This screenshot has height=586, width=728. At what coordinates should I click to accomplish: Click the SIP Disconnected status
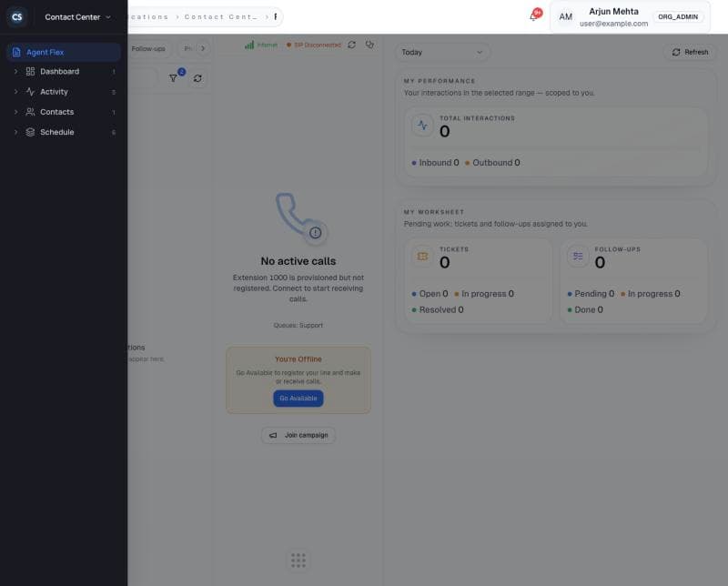313,45
